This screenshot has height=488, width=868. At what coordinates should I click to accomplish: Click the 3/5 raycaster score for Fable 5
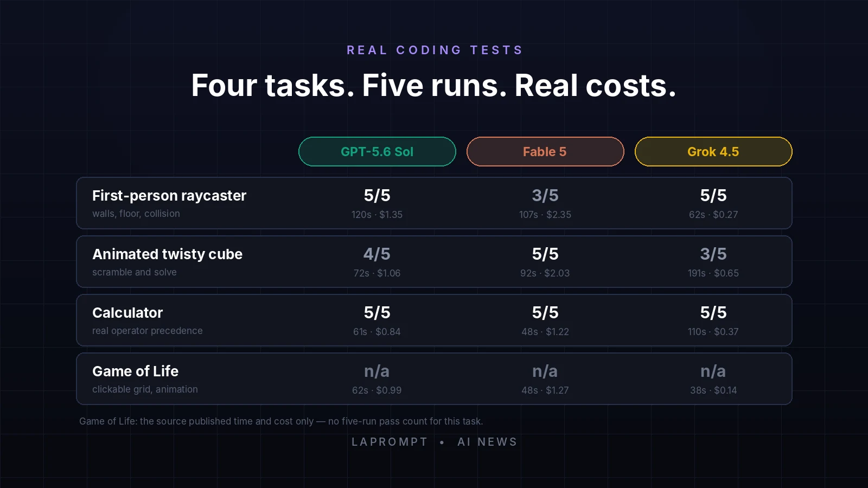pyautogui.click(x=545, y=196)
